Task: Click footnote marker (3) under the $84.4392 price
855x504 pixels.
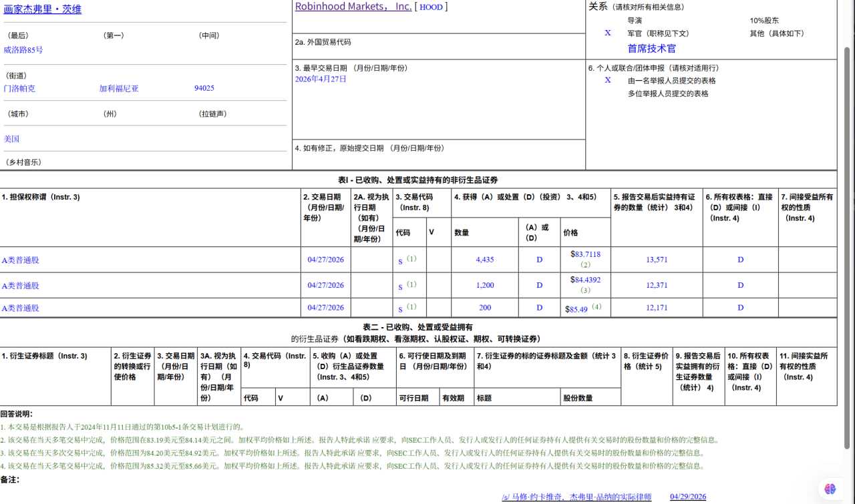Action: [x=586, y=290]
